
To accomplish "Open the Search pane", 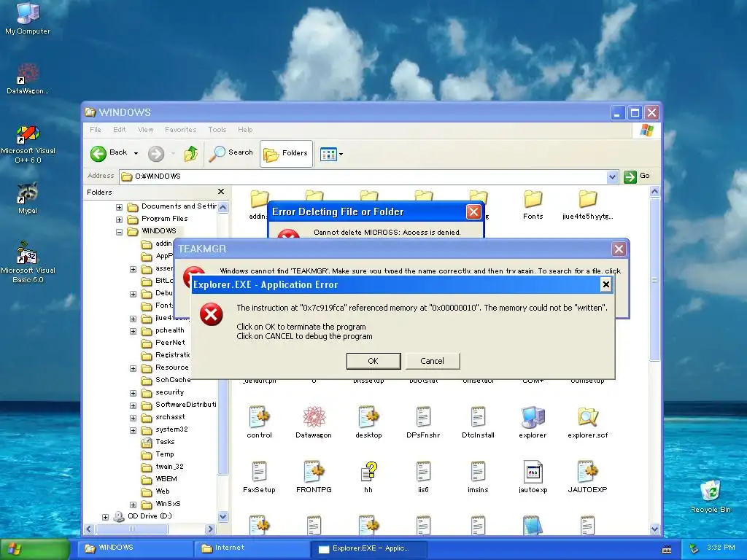I will pyautogui.click(x=231, y=153).
